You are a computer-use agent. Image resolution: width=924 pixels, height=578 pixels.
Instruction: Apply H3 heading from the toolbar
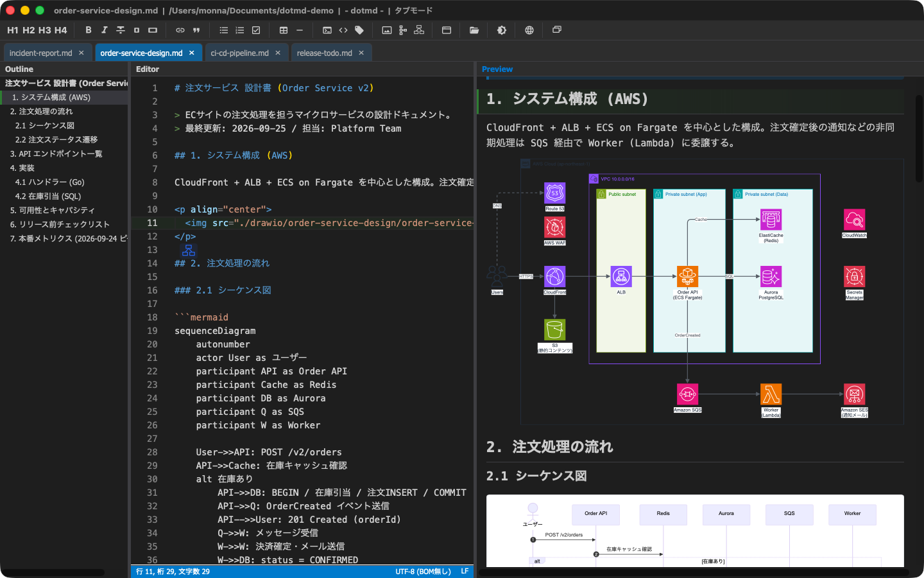point(45,30)
